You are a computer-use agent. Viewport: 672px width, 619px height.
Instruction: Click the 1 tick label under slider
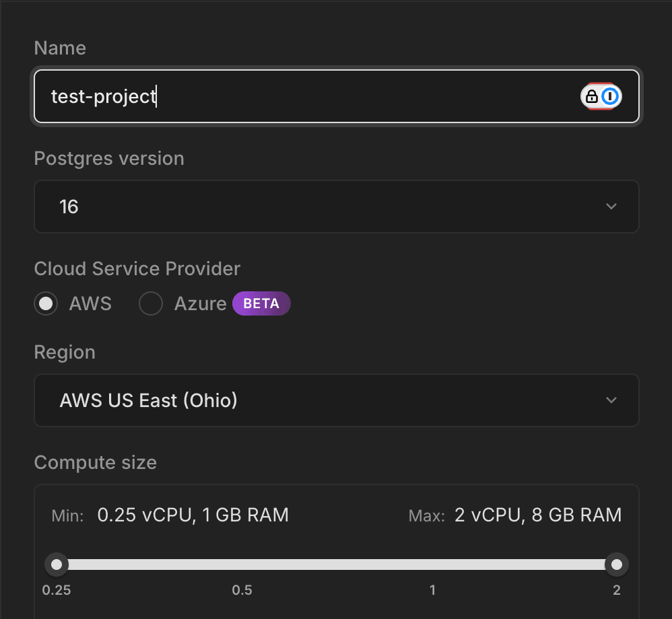[x=432, y=590]
